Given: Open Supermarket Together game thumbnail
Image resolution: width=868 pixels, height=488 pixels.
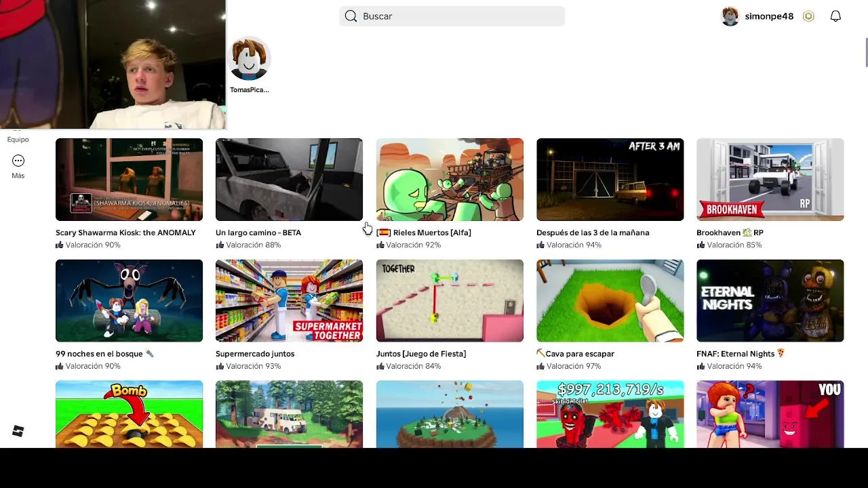Looking at the screenshot, I should pyautogui.click(x=289, y=301).
